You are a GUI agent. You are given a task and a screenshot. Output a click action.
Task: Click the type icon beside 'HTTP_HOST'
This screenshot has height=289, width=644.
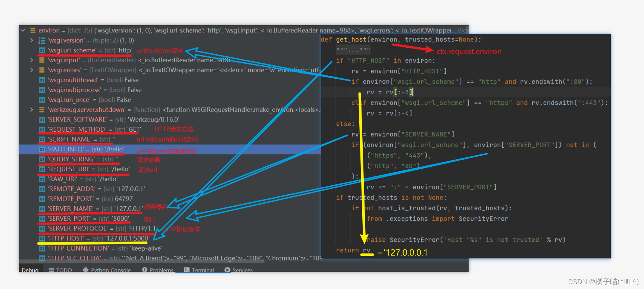coord(42,238)
